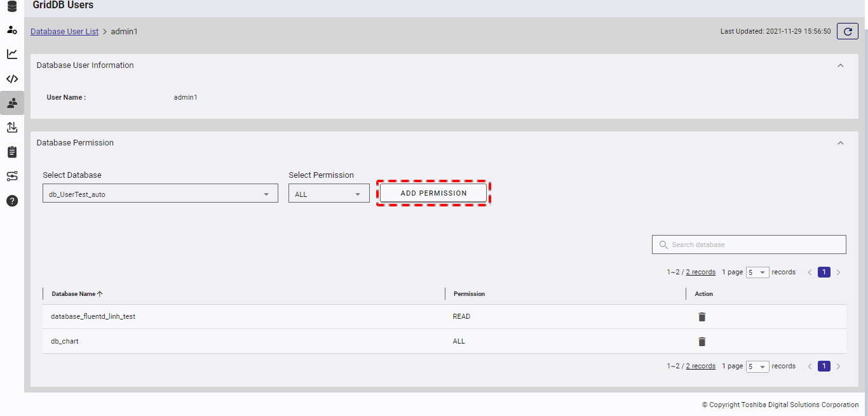Screen dimensions: 868x416
Task: Click the '2 records' link below the table
Action: click(701, 366)
